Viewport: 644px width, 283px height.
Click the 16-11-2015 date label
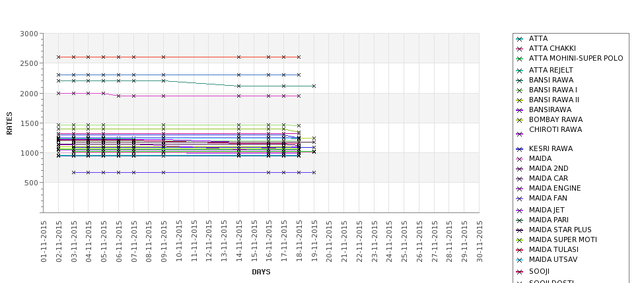269,241
